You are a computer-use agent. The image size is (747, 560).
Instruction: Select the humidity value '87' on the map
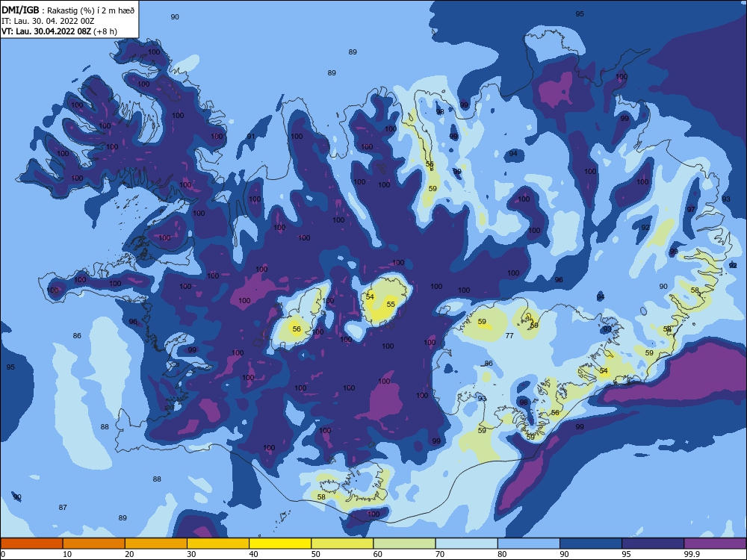point(63,508)
